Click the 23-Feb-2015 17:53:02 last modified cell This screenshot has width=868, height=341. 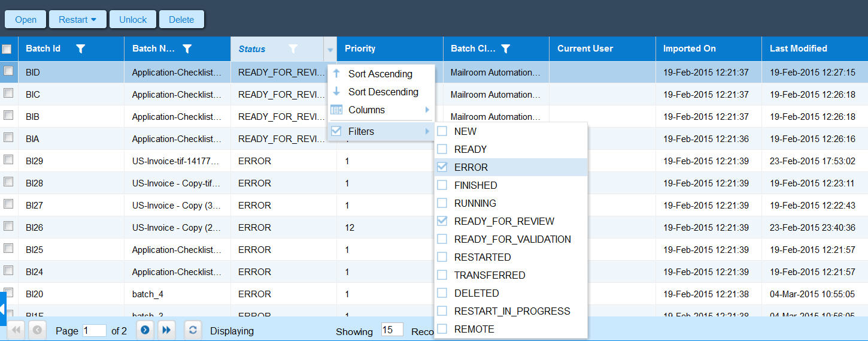815,161
